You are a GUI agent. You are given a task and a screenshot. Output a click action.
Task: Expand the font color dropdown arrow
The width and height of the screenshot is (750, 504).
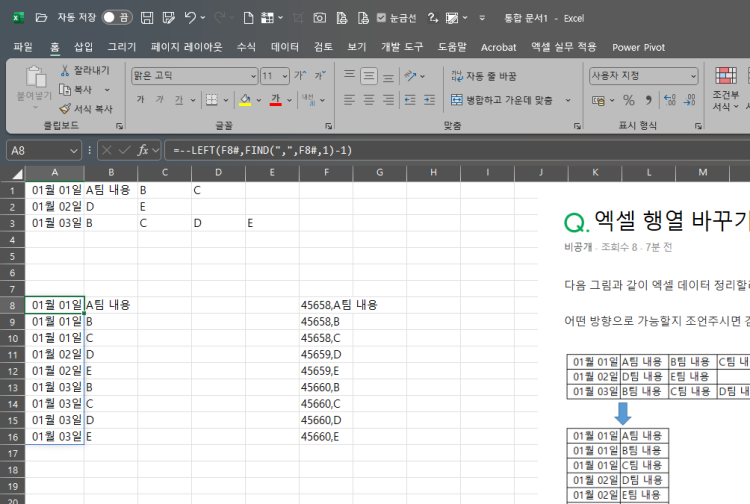pos(289,100)
